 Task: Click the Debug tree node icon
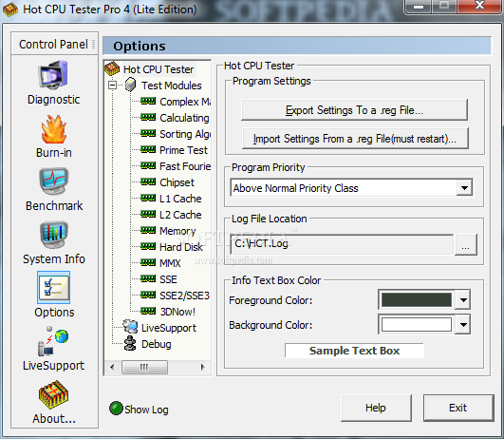(x=130, y=343)
